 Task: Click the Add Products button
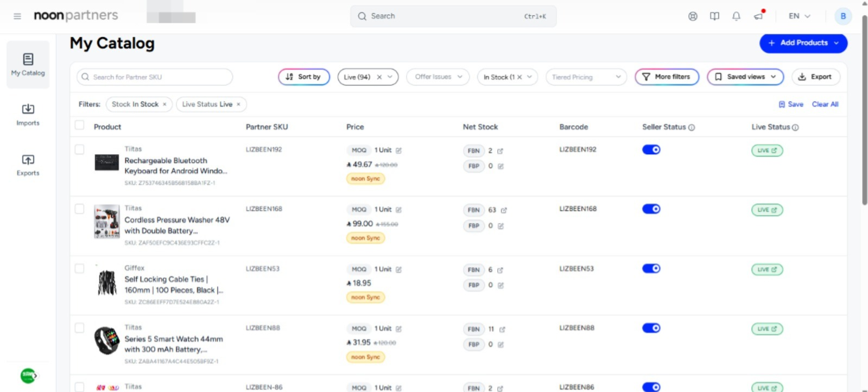[x=803, y=43]
